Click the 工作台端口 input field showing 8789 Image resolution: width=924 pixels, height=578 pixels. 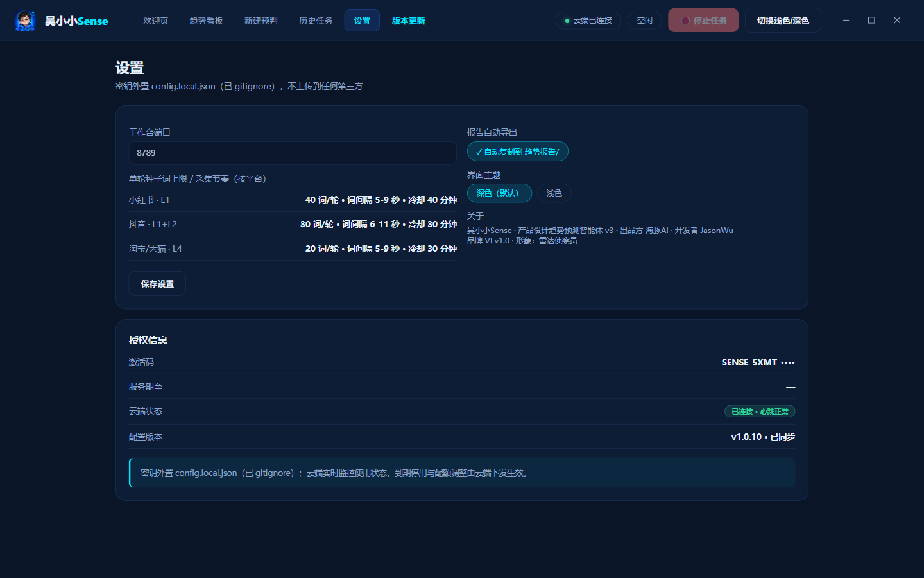pos(293,153)
